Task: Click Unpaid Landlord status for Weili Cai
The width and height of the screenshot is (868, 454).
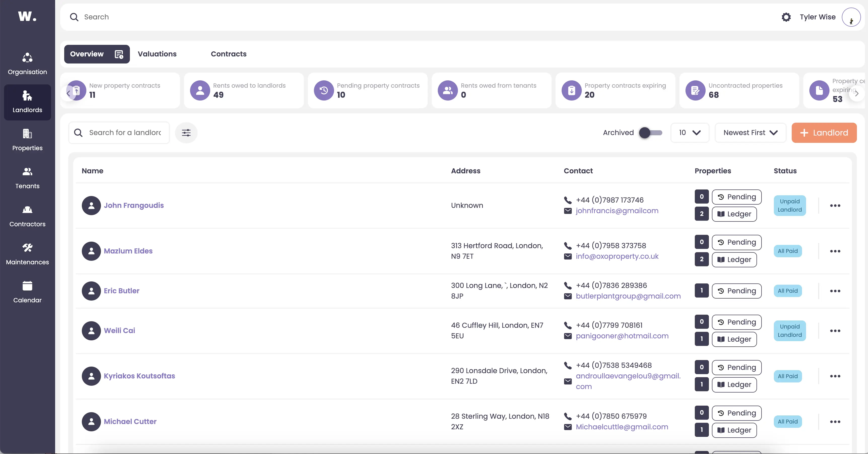Action: [x=789, y=331]
